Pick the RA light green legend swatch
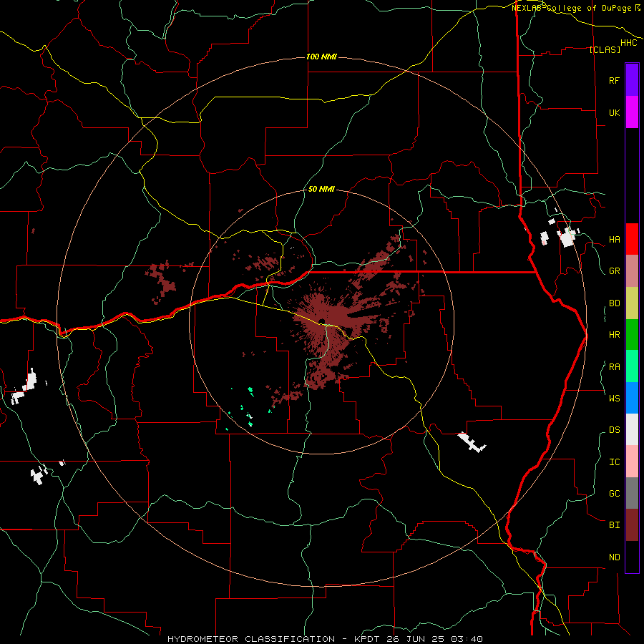The width and height of the screenshot is (644, 644). click(632, 366)
